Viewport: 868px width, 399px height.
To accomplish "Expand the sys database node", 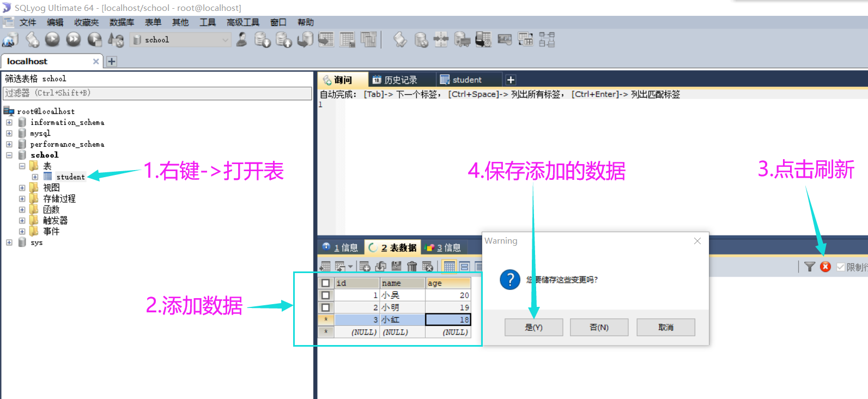I will point(9,243).
